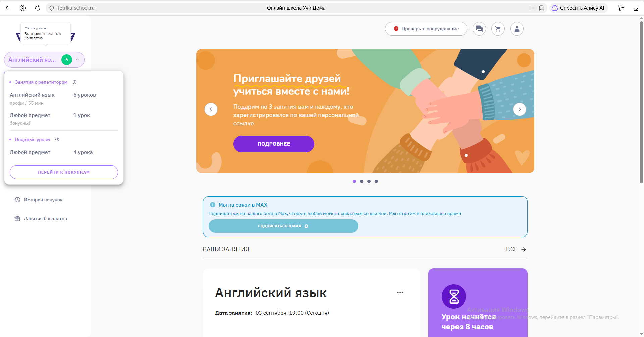The height and width of the screenshot is (337, 644).
Task: Click the ПОДРОБНЕЕ banner button
Action: tap(274, 144)
